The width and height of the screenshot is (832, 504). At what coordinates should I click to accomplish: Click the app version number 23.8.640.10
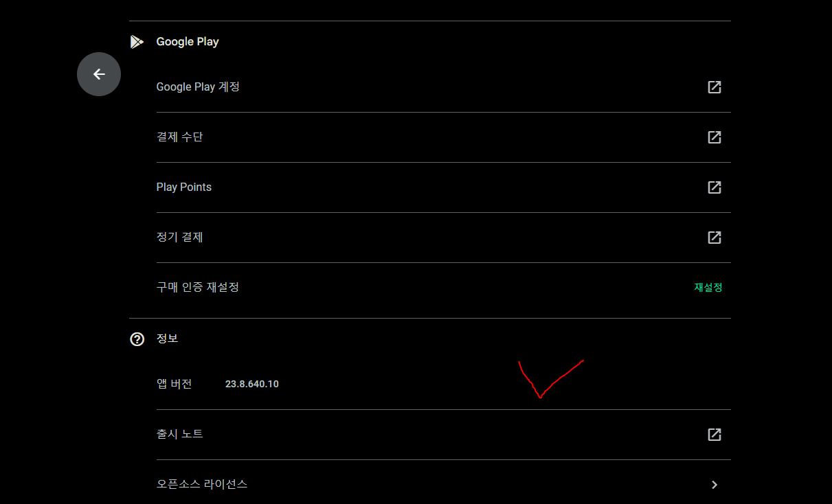[252, 384]
